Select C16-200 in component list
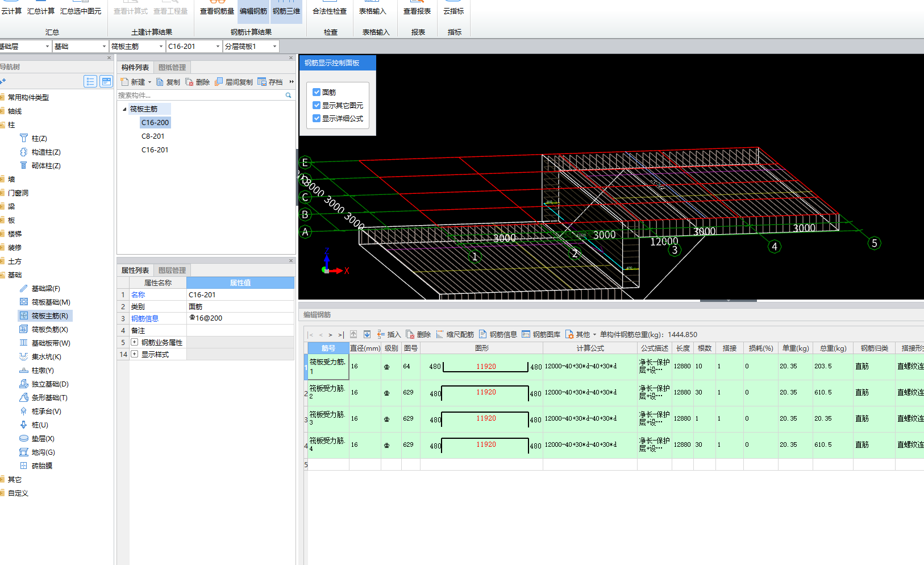Viewport: 924px width, 565px height. (x=155, y=122)
